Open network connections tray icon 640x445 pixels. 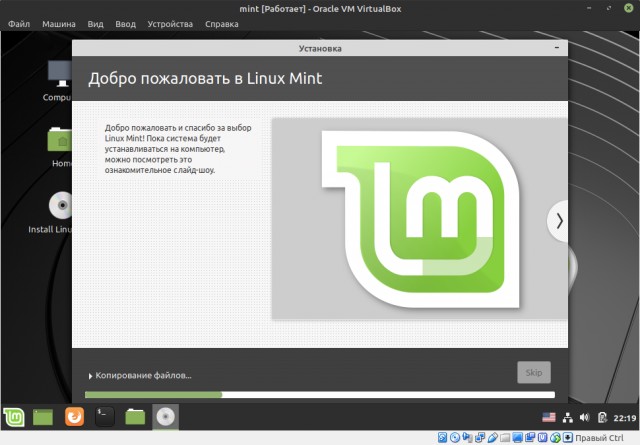568,417
